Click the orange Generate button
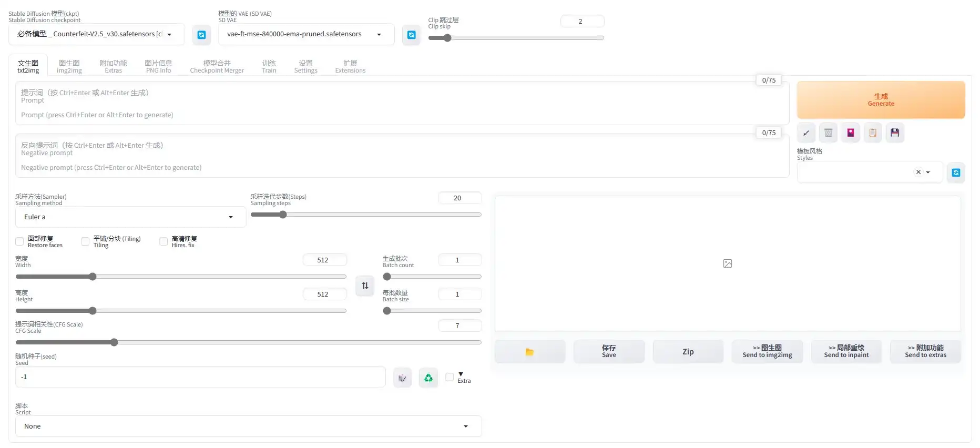Screen dimensions: 980x448 (881, 100)
